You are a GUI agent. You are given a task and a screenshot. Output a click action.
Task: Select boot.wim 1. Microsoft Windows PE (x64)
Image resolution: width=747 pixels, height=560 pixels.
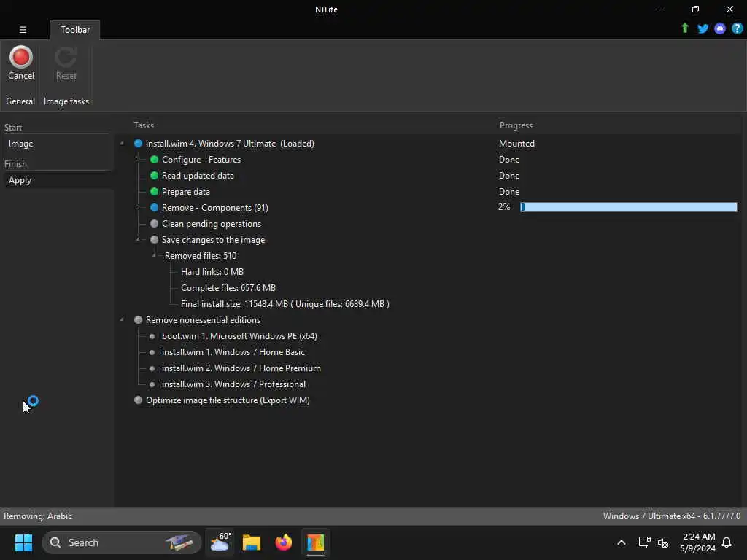click(239, 336)
